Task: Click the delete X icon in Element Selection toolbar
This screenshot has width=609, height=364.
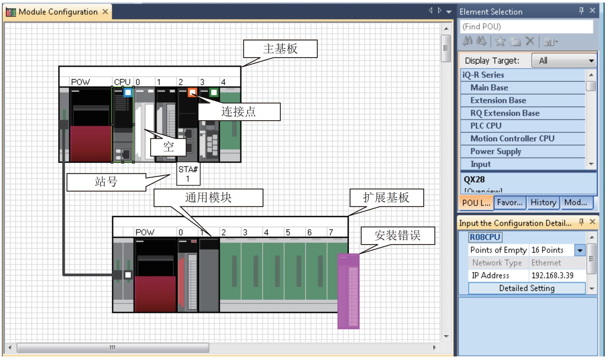Action: point(530,41)
